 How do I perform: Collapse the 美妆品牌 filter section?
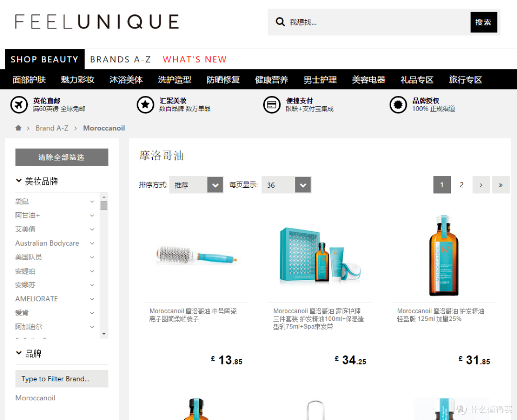tap(19, 181)
